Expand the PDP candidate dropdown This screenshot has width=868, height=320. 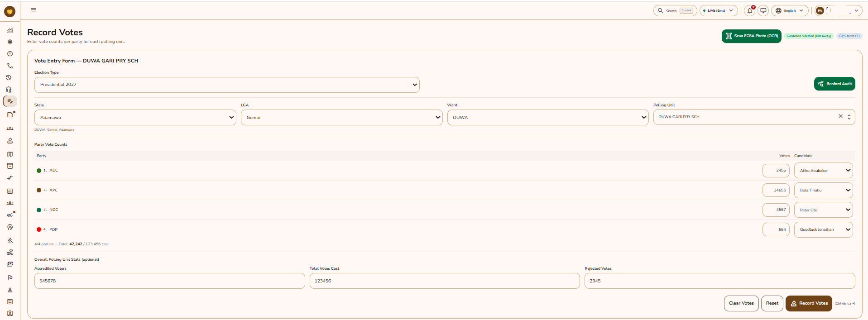tap(824, 229)
